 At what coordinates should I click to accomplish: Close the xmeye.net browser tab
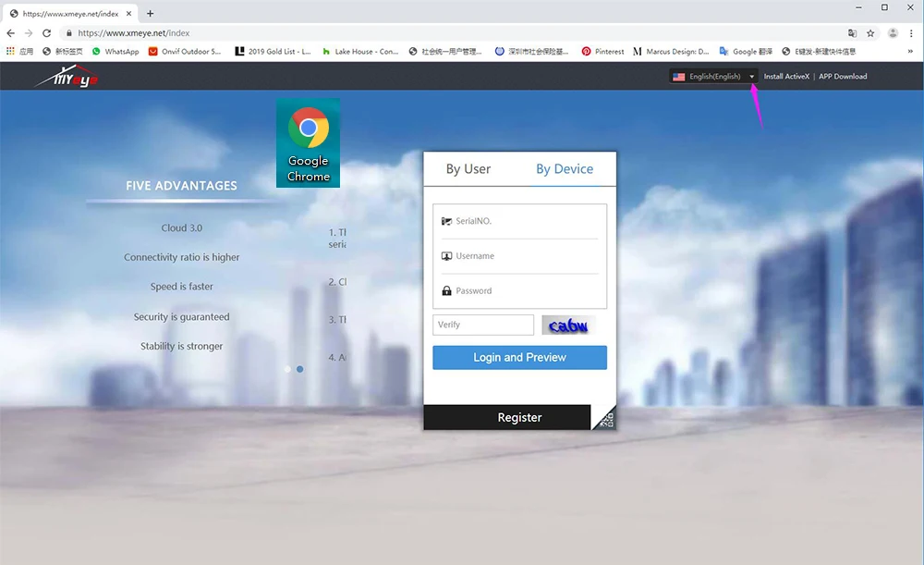coord(129,13)
